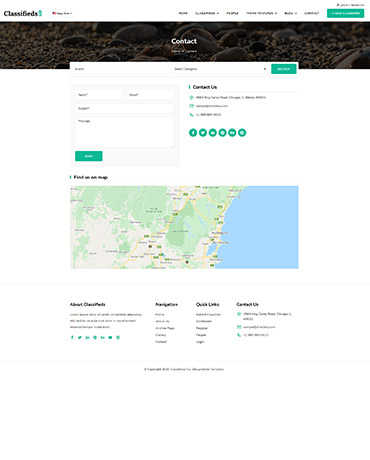Click footer location pin icon
This screenshot has width=370, height=460.
(239, 314)
